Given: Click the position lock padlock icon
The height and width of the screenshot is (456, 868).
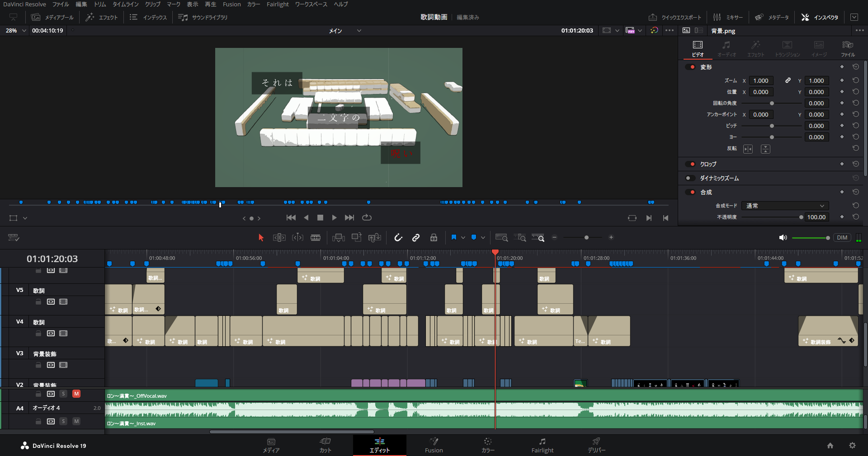Looking at the screenshot, I should (x=434, y=238).
